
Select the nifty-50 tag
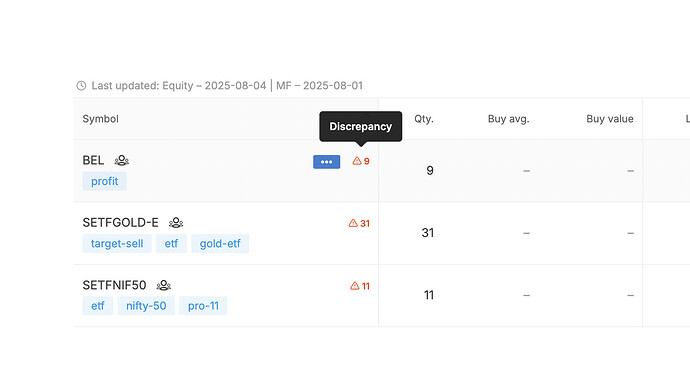pyautogui.click(x=146, y=306)
